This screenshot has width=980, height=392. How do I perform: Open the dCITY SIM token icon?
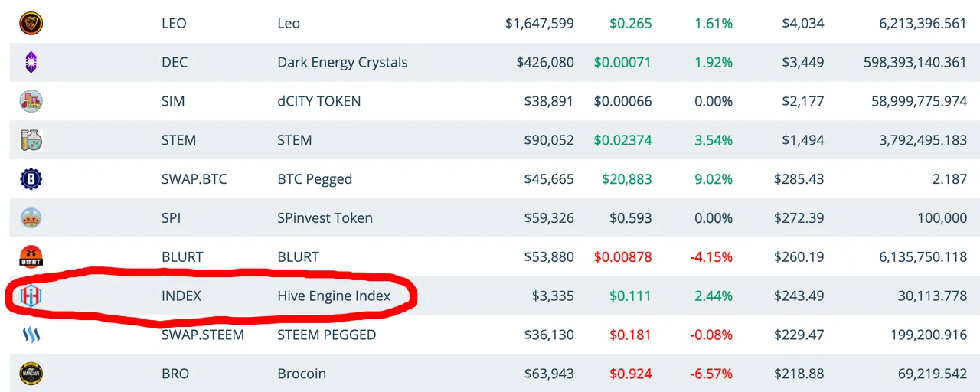click(x=31, y=101)
